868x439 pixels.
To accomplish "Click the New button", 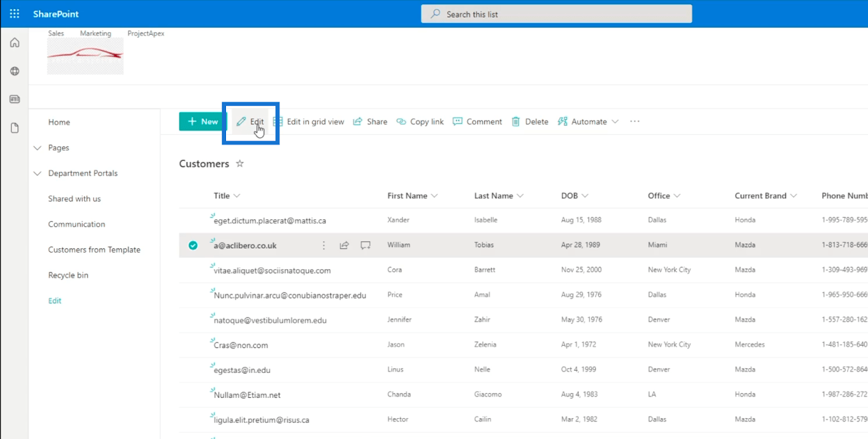I will 202,121.
